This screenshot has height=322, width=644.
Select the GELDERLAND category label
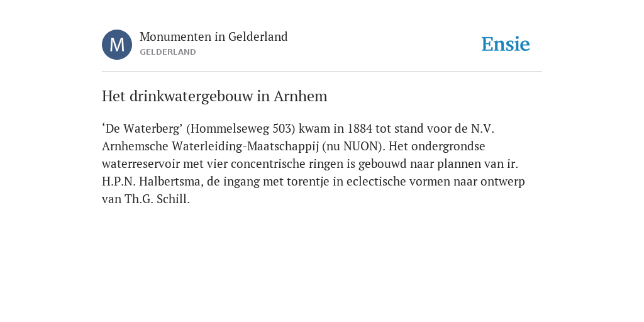167,52
